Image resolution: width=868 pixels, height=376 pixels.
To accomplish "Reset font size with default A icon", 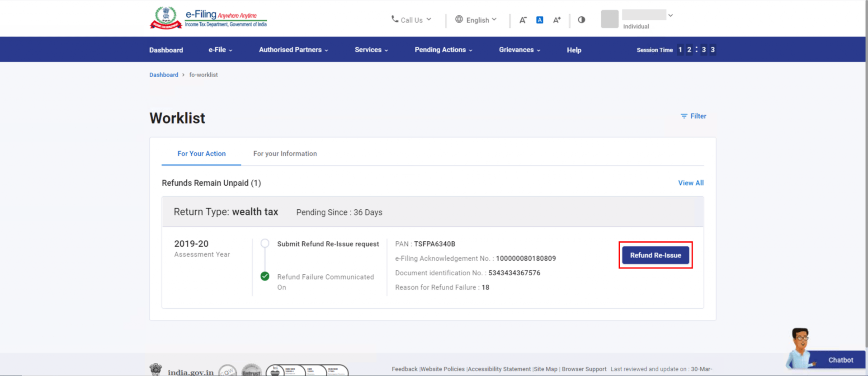I will (539, 20).
